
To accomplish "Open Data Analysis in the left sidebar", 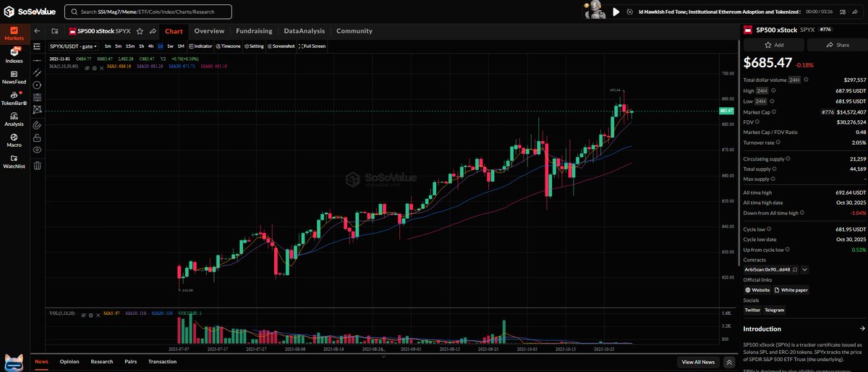I will coord(14,119).
